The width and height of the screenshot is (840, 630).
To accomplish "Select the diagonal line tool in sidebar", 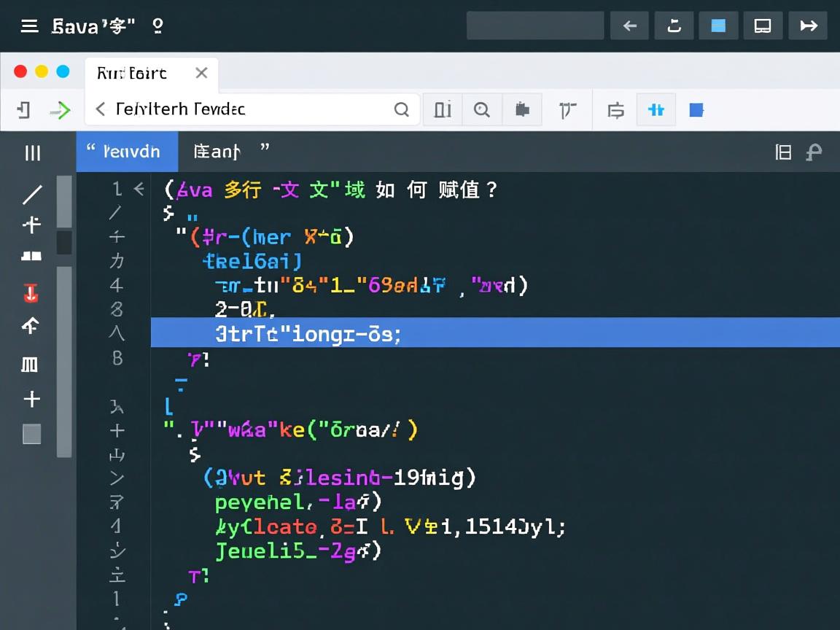I will [32, 195].
